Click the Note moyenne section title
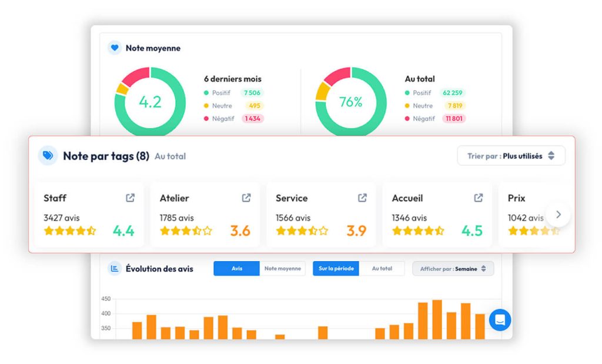Screen dimensions: 602x364 pyautogui.click(x=153, y=48)
